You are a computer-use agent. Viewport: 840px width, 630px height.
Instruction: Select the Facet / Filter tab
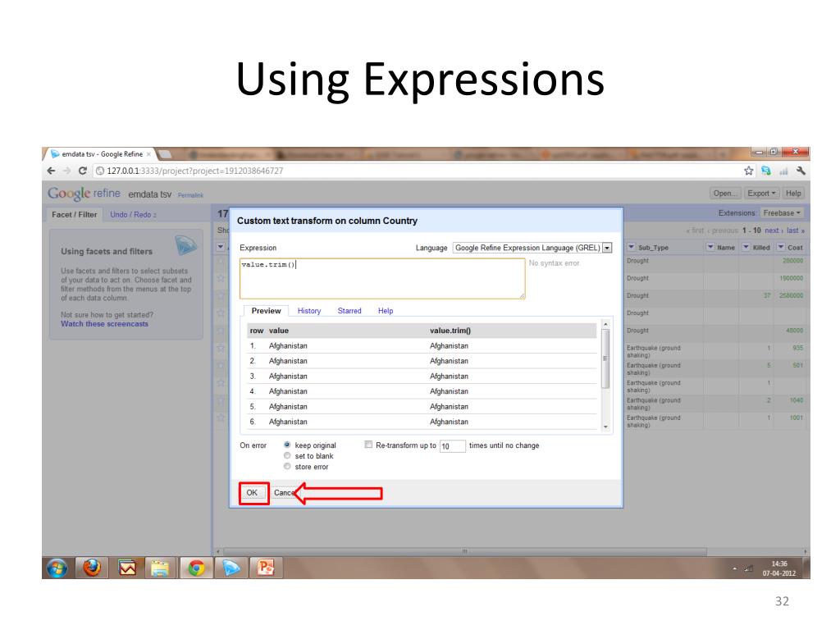click(x=75, y=214)
